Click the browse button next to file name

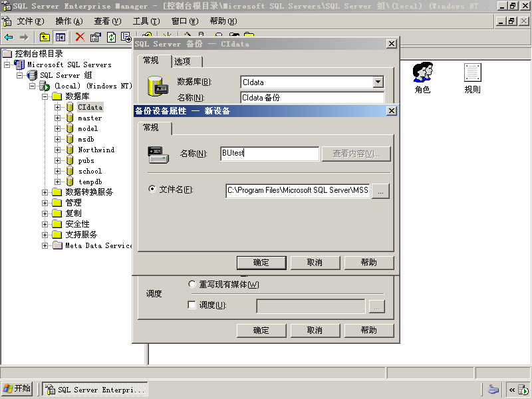(380, 191)
